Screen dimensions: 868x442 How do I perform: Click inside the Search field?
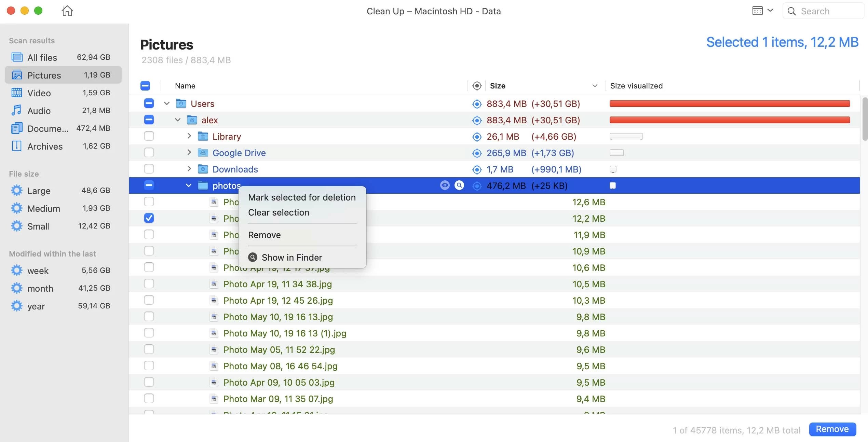(827, 11)
